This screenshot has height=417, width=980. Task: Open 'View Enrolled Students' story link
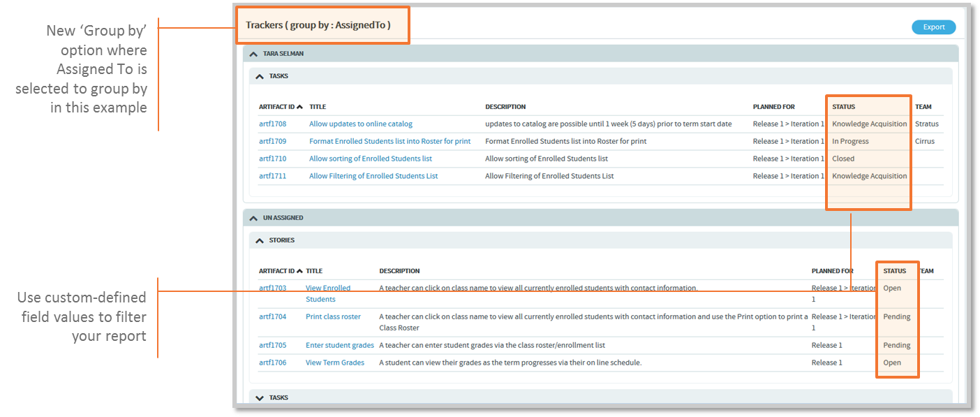click(328, 293)
